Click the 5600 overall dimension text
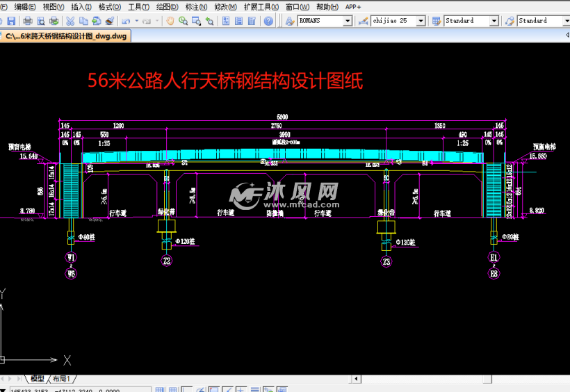 coord(282,117)
